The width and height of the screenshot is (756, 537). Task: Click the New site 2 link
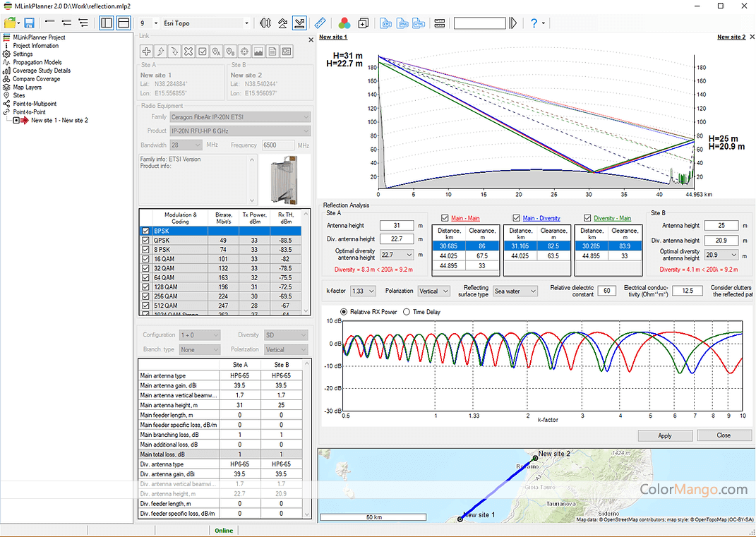(x=731, y=37)
